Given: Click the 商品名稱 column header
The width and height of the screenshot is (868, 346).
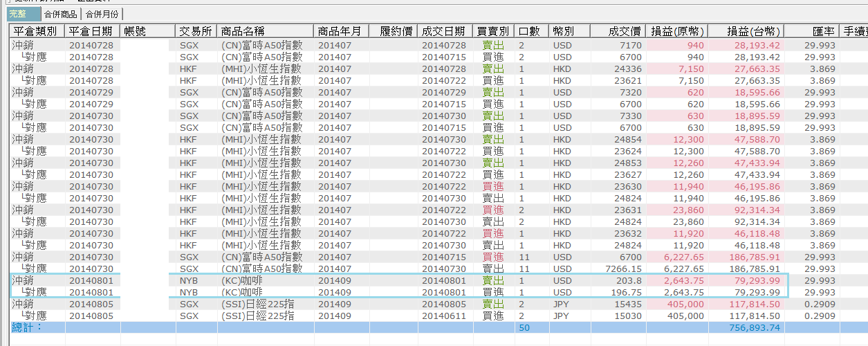Looking at the screenshot, I should 266,31.
